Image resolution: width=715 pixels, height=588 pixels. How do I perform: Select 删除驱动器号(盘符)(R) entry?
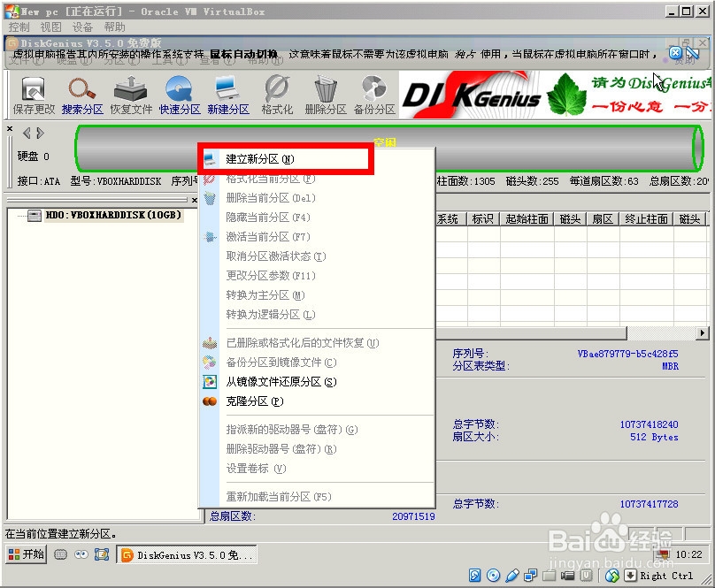tap(316, 449)
